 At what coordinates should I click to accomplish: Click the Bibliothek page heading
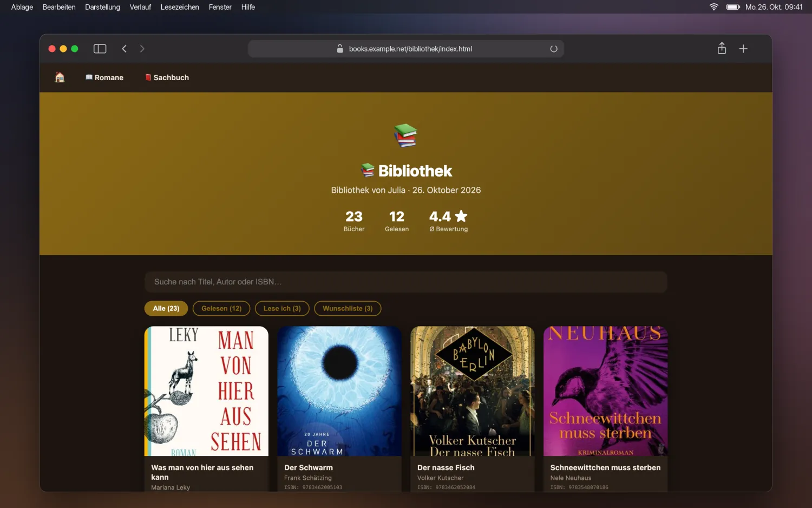pos(407,171)
